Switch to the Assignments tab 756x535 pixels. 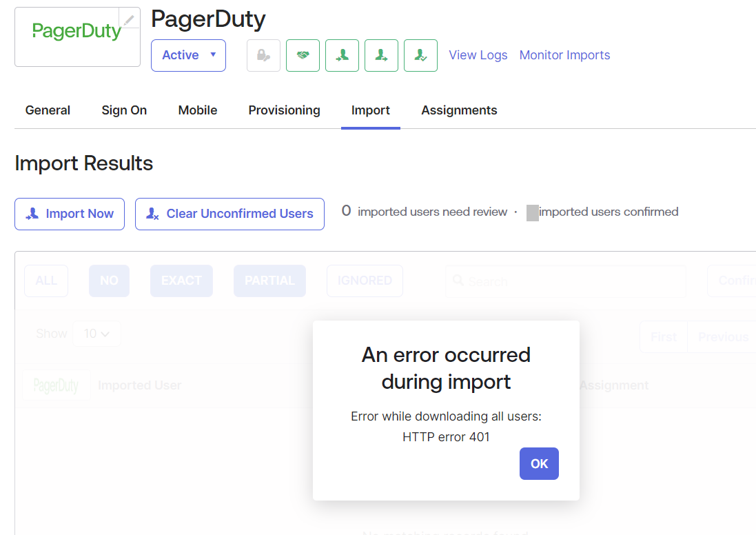(x=459, y=110)
